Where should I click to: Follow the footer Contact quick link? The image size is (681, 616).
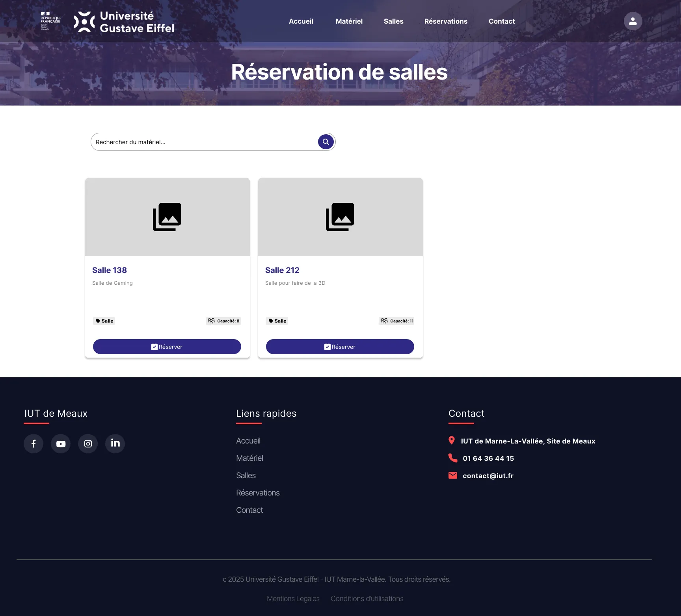pos(249,510)
